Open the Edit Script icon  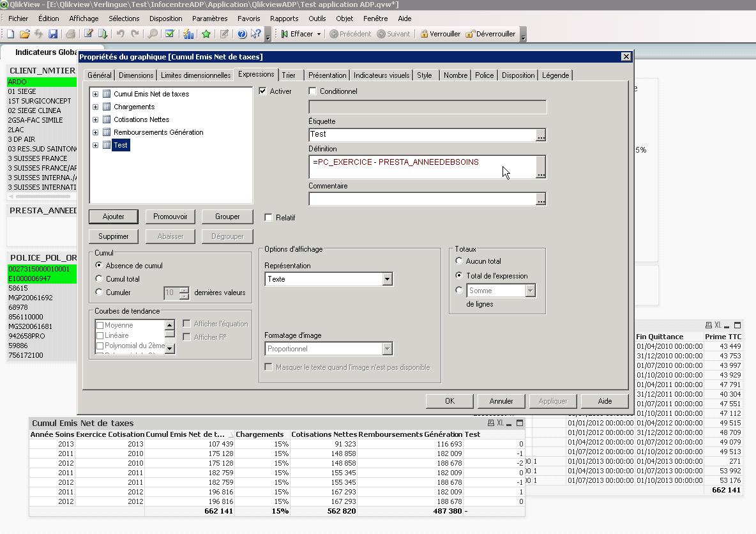click(x=89, y=34)
